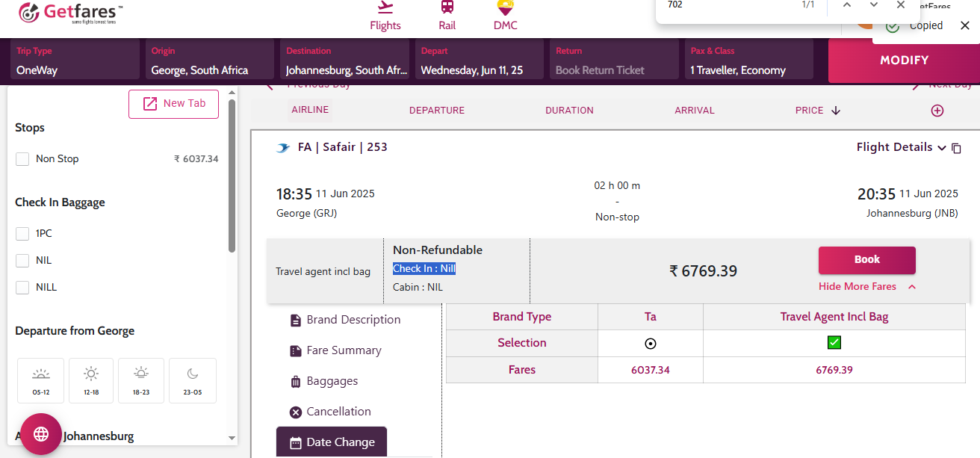Select the Ta fare radio button

[651, 344]
